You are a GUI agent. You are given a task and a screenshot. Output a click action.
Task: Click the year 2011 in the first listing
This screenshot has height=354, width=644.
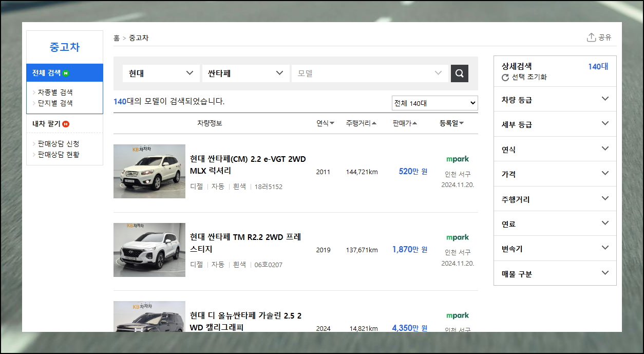[x=324, y=172]
